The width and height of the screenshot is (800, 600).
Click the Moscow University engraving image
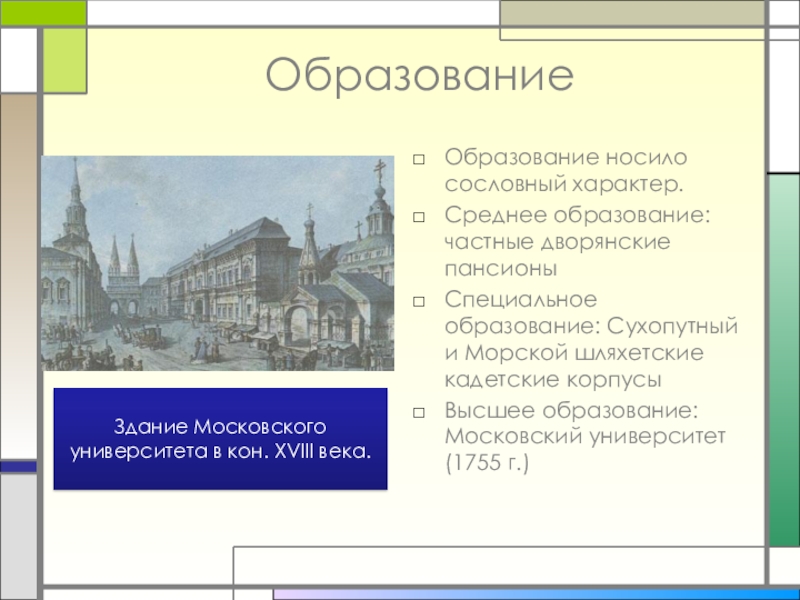(217, 263)
